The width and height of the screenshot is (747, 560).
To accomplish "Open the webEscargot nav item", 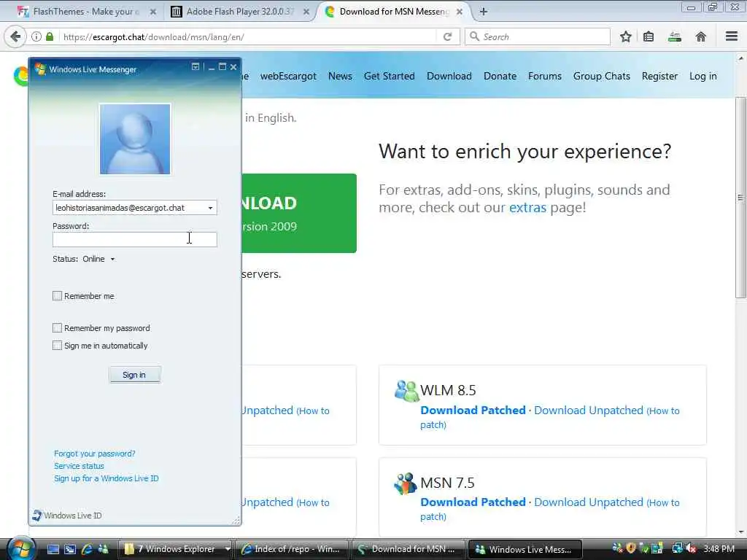I will coord(288,76).
